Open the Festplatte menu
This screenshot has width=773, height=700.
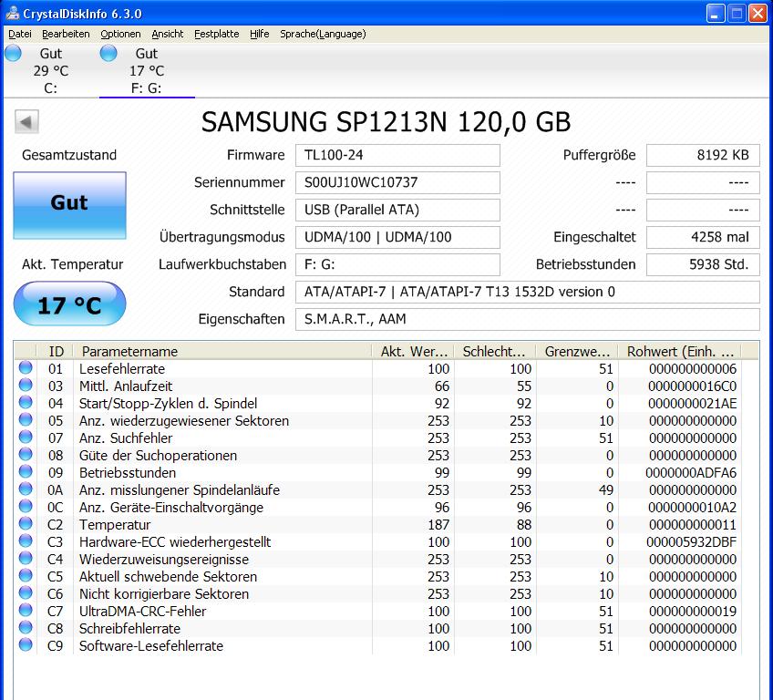(x=216, y=34)
